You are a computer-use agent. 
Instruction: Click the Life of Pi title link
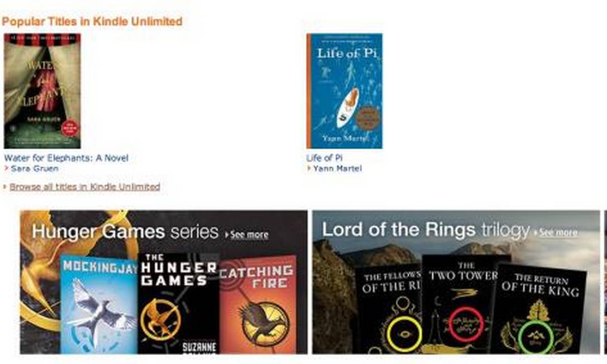(x=324, y=158)
